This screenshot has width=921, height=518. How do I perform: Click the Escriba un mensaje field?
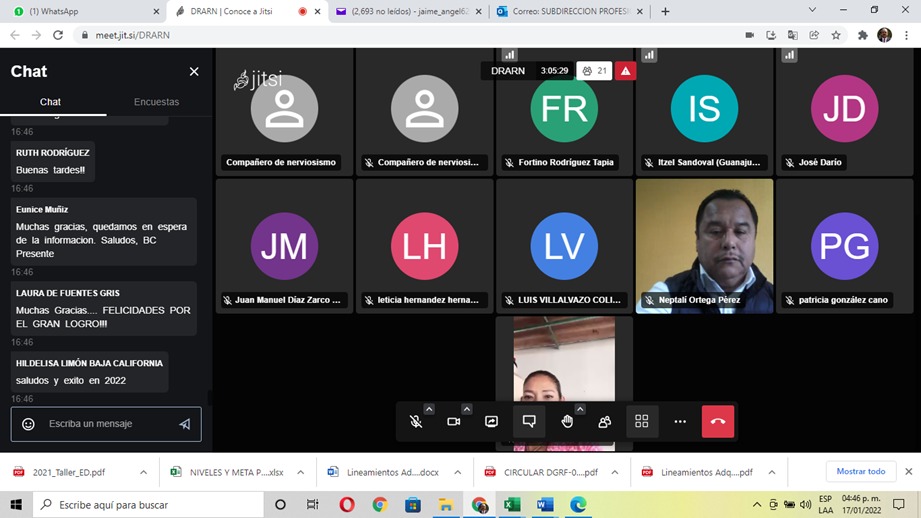(x=106, y=423)
